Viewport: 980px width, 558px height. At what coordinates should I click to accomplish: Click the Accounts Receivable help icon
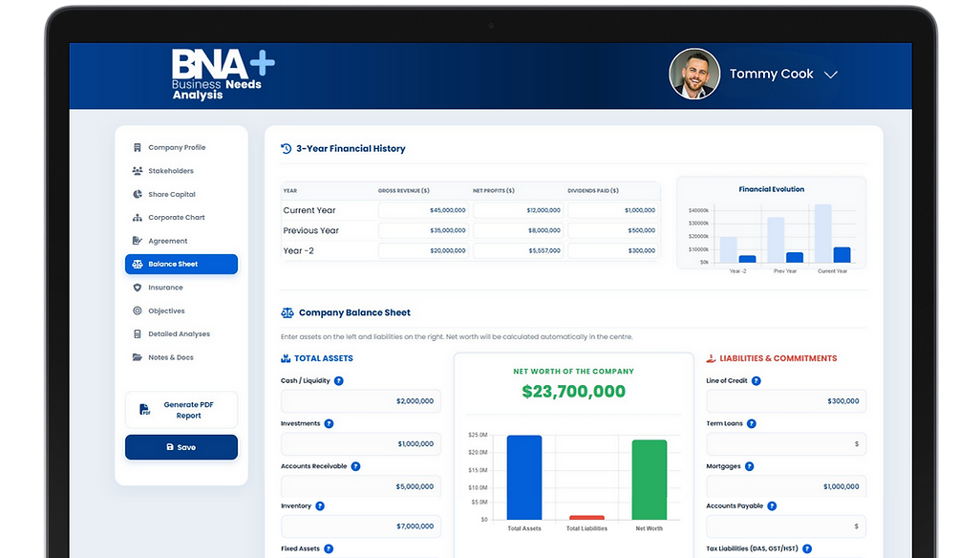(355, 466)
